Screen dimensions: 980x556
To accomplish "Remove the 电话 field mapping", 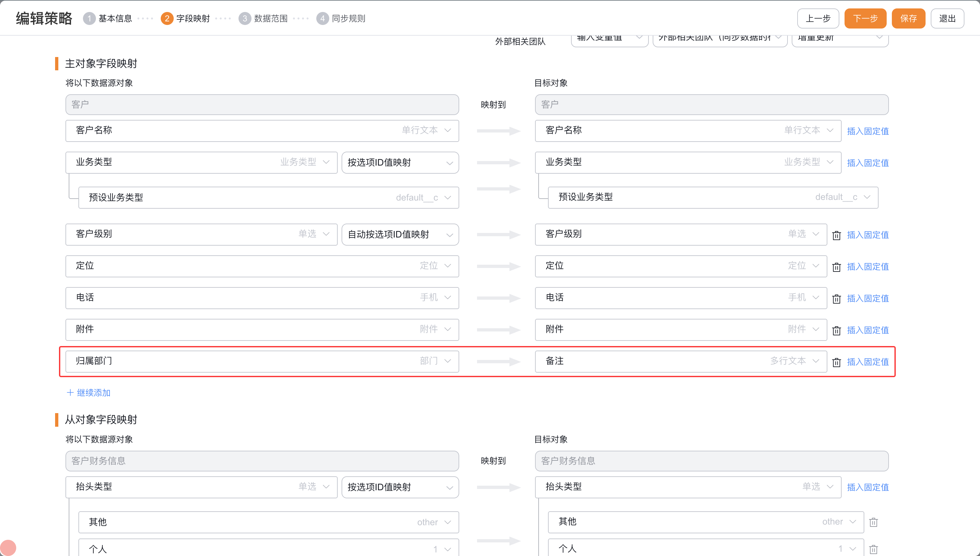I will pyautogui.click(x=836, y=299).
